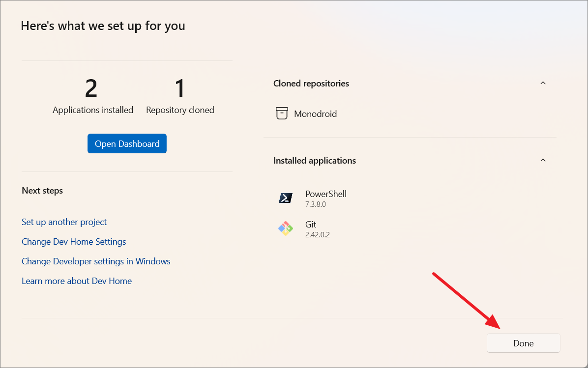The width and height of the screenshot is (588, 368).
Task: Click the Next steps heading
Action: 42,190
